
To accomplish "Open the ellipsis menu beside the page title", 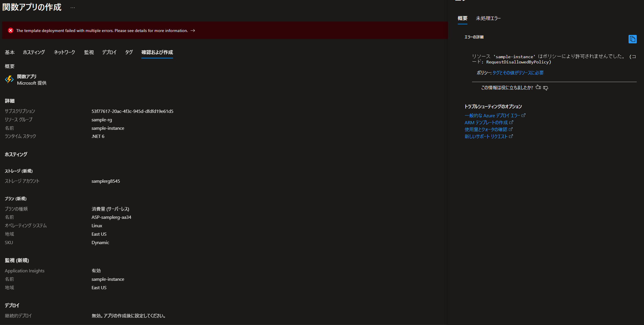I will (73, 8).
